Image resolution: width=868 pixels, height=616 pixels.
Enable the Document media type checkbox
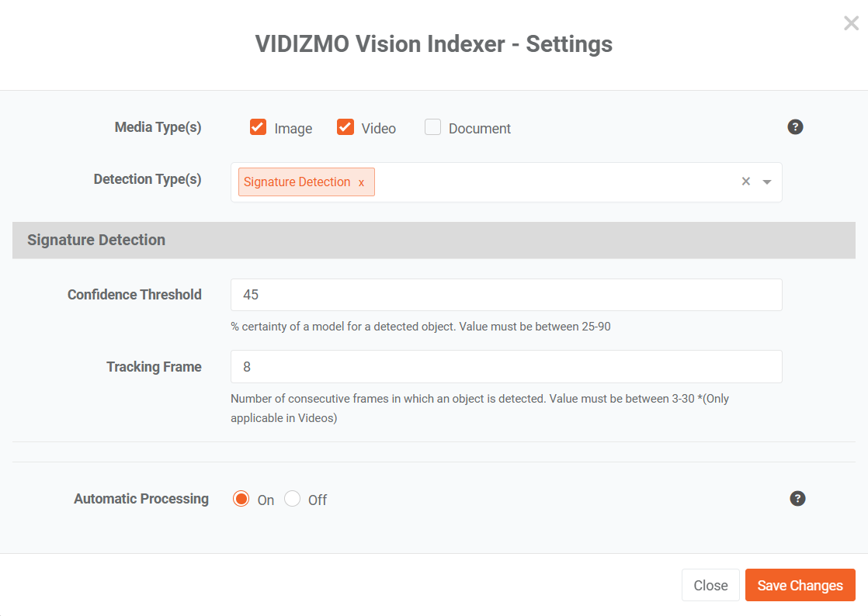coord(432,127)
